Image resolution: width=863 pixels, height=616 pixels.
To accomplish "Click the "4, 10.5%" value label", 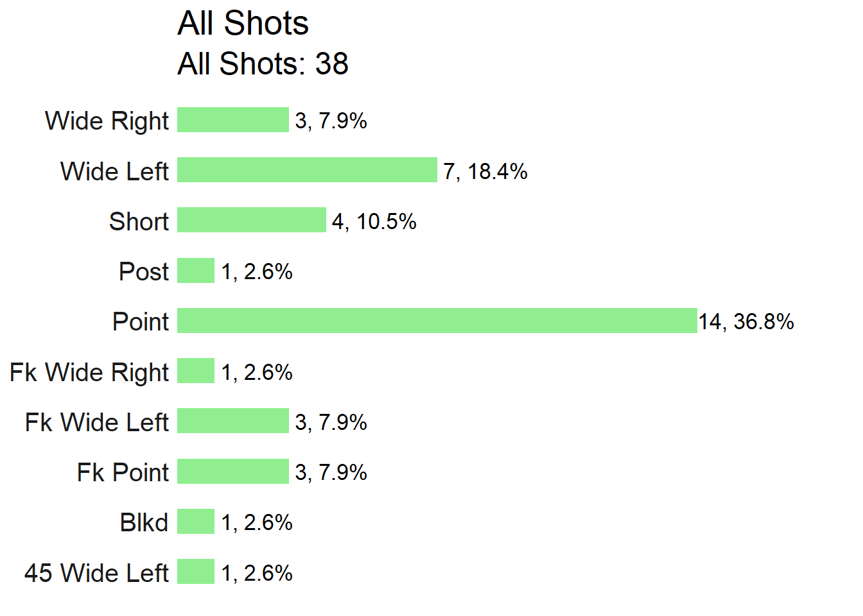I will pyautogui.click(x=374, y=221).
